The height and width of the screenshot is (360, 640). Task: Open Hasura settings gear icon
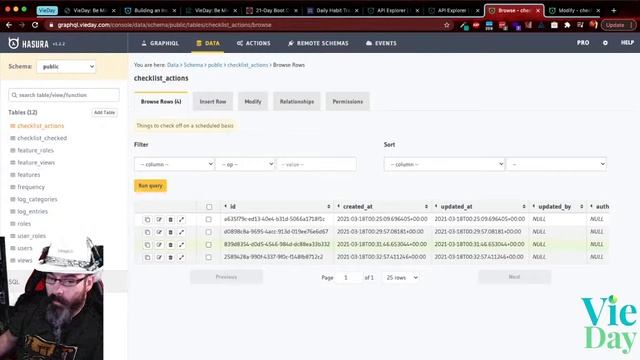[x=605, y=43]
